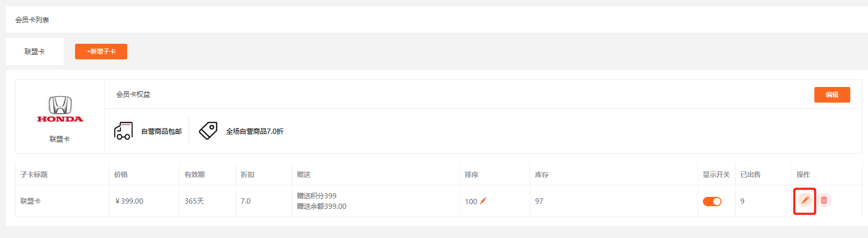The height and width of the screenshot is (238, 868).
Task: Click the 排序 column header
Action: [472, 174]
